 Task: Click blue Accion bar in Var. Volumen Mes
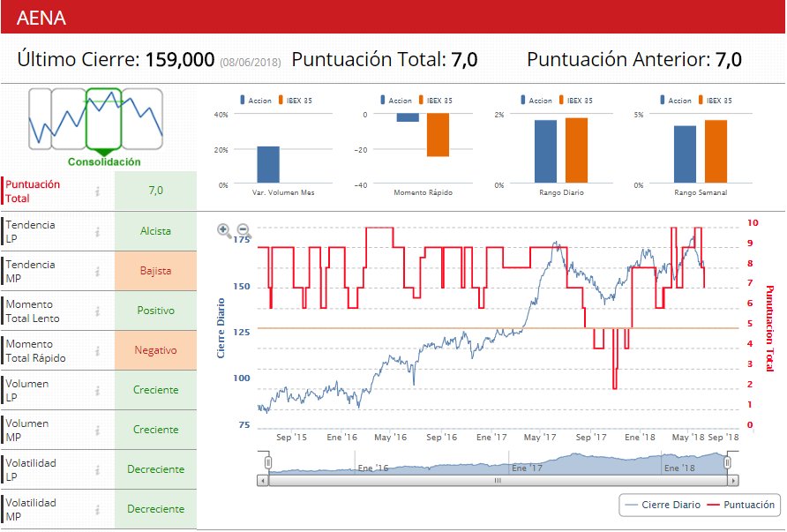(x=268, y=165)
